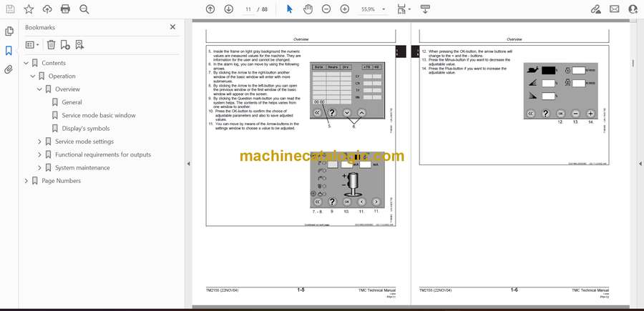This screenshot has height=311, width=644.
Task: Collapse the Operation bookmark
Action: pyautogui.click(x=33, y=76)
